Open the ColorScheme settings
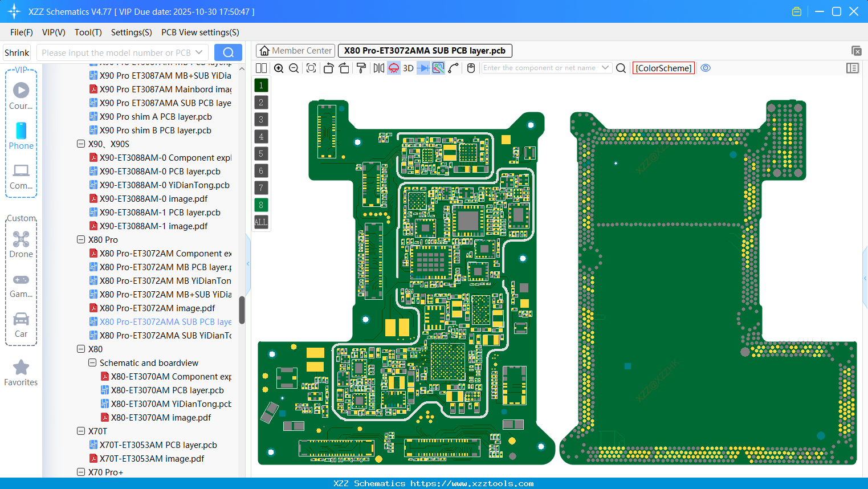 [x=663, y=68]
